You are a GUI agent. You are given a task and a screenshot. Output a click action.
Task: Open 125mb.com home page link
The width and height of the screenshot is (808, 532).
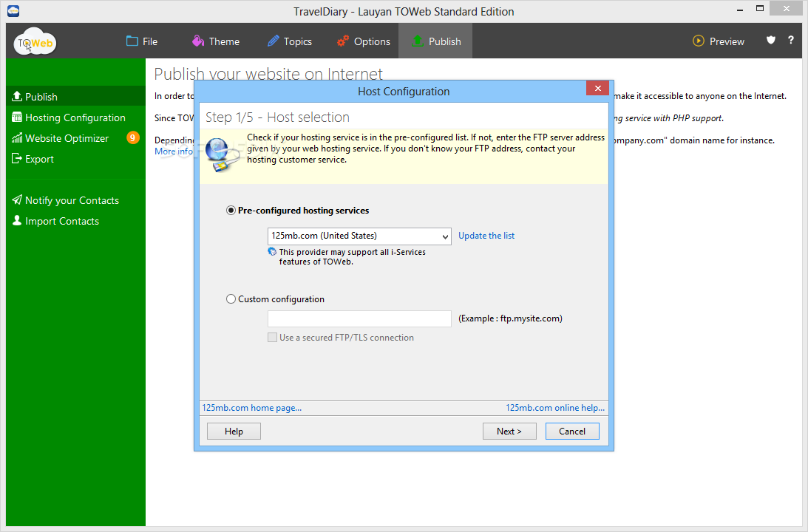coord(252,407)
